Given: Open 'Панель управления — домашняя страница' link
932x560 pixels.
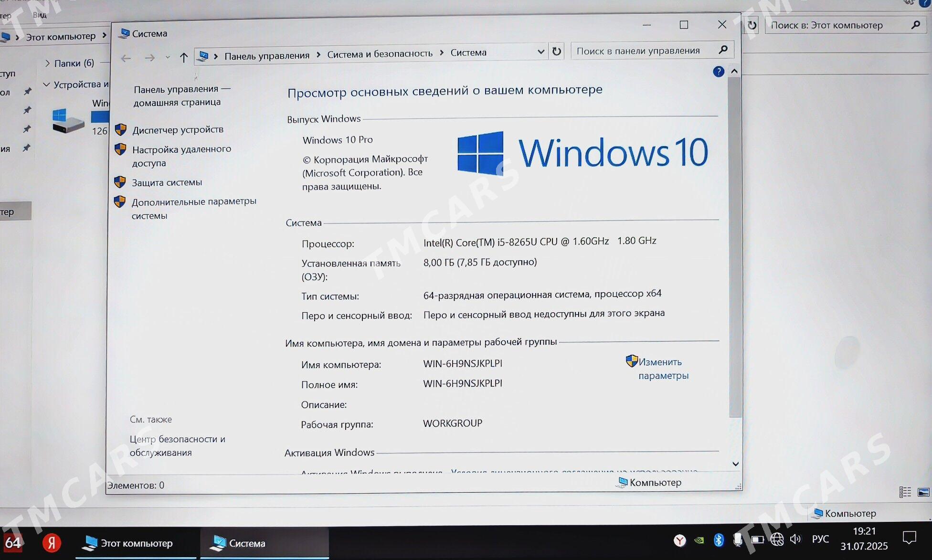Looking at the screenshot, I should pos(181,95).
